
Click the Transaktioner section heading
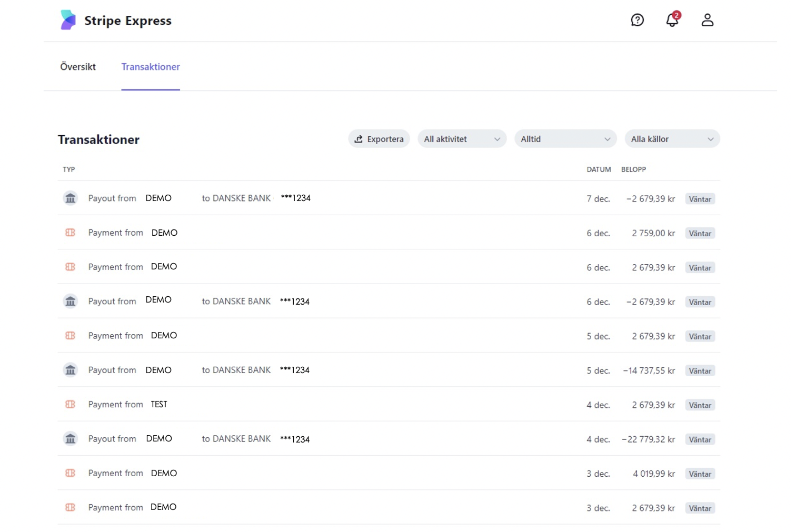tap(99, 140)
